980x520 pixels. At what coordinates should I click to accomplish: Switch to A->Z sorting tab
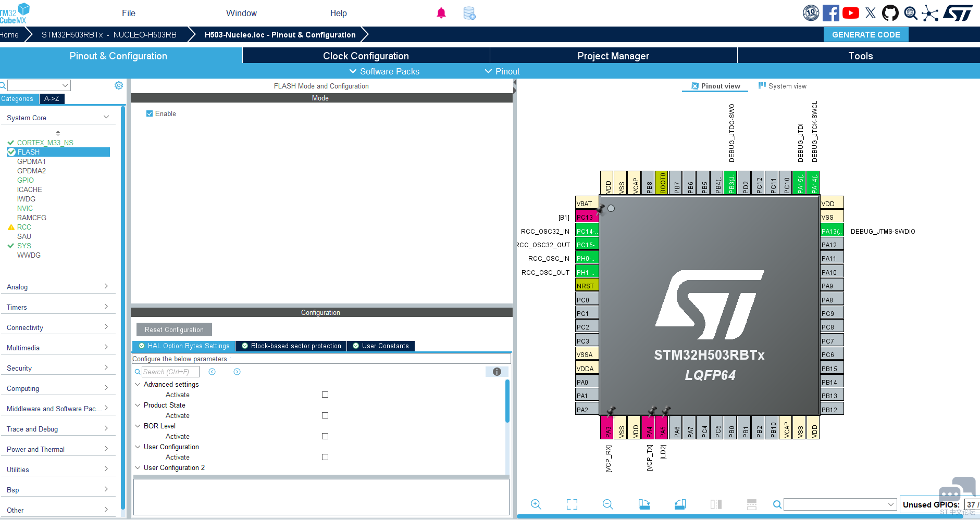[x=52, y=99]
